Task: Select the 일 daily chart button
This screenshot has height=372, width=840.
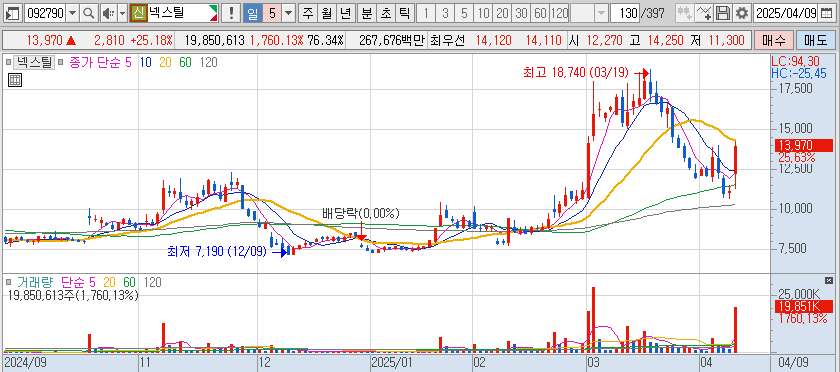Action: pos(252,13)
